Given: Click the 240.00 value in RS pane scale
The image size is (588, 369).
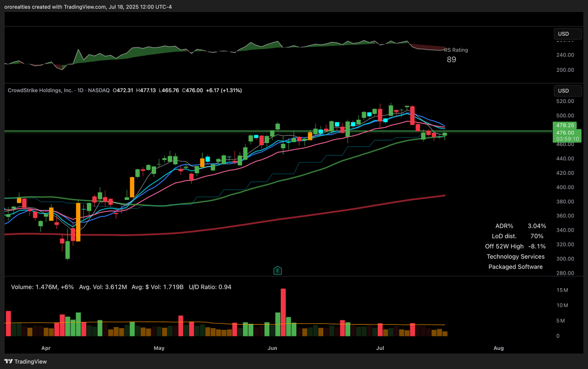Looking at the screenshot, I should (x=565, y=55).
